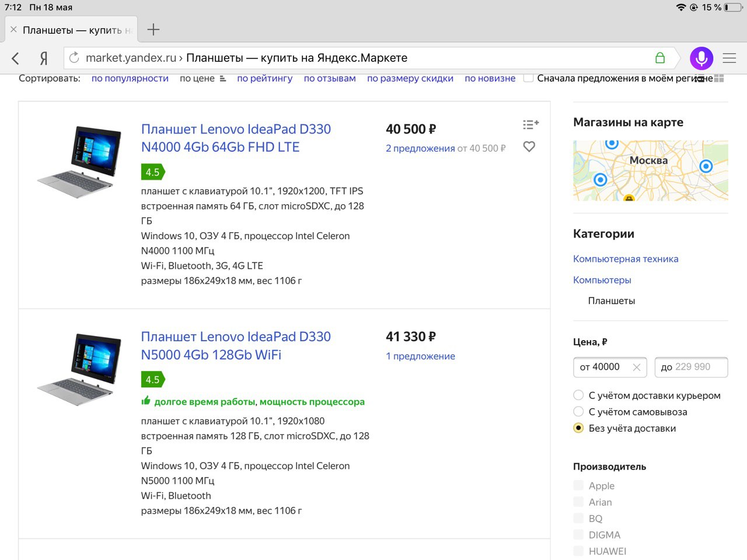
Task: Open the N5000 tablet product image
Action: pyautogui.click(x=80, y=369)
